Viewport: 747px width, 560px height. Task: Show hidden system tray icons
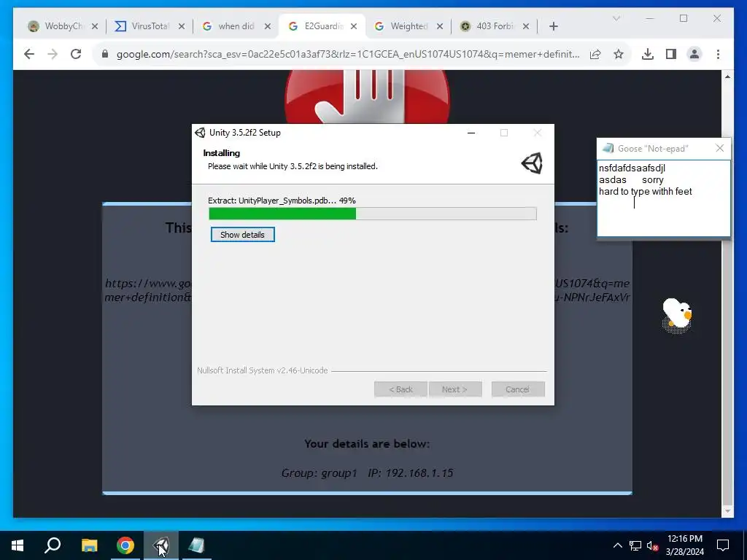(617, 545)
